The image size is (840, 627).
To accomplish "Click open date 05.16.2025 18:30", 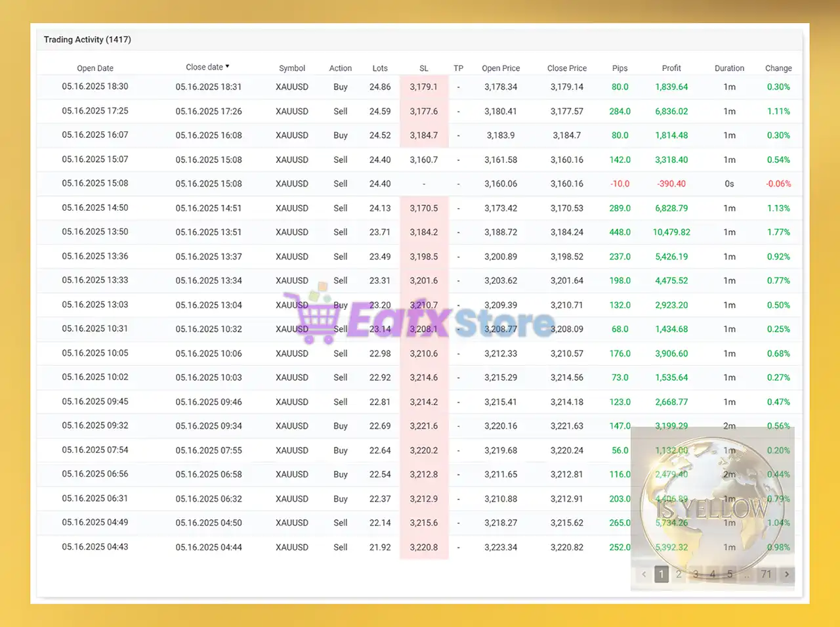I will [95, 87].
